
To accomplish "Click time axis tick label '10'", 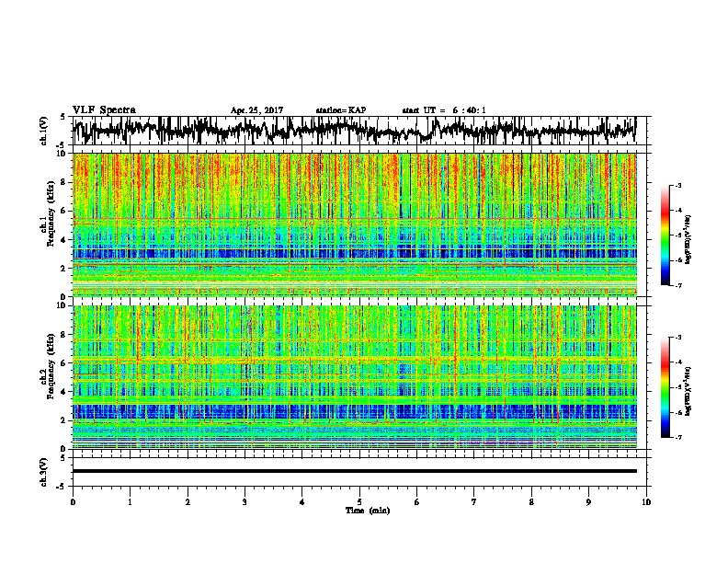I will (x=646, y=502).
